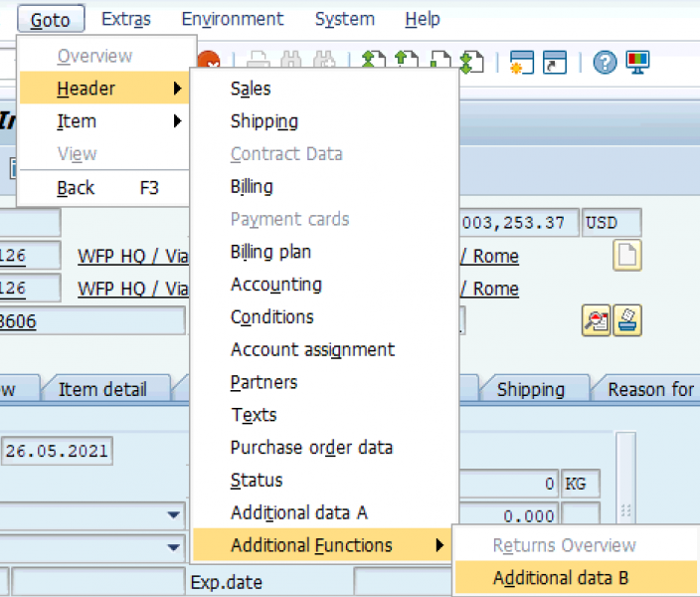Open the Help menu
700x597 pixels.
coord(423,19)
